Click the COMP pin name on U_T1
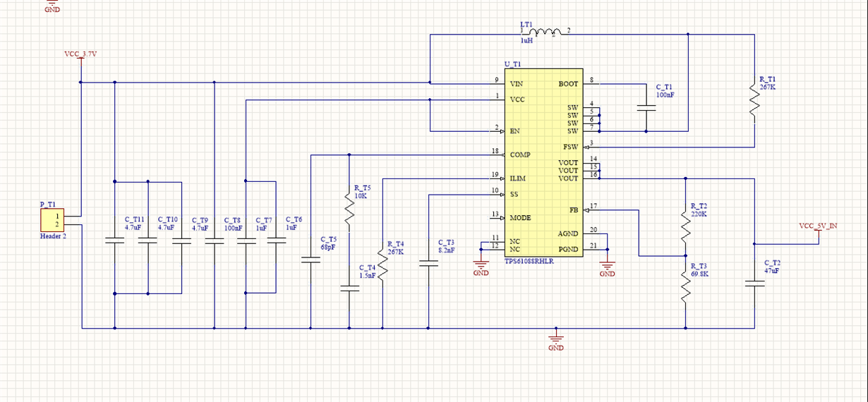 (x=520, y=154)
